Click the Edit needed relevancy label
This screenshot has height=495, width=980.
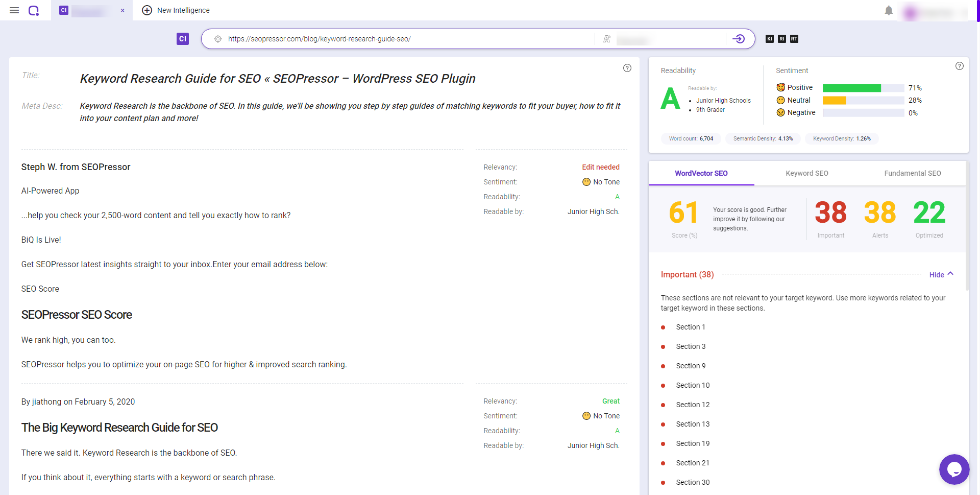[x=601, y=167]
